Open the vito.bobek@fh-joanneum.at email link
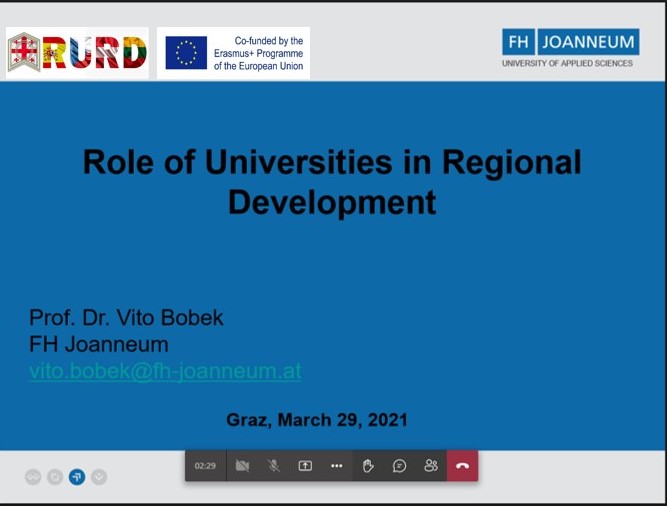Image resolution: width=667 pixels, height=506 pixels. click(x=165, y=371)
